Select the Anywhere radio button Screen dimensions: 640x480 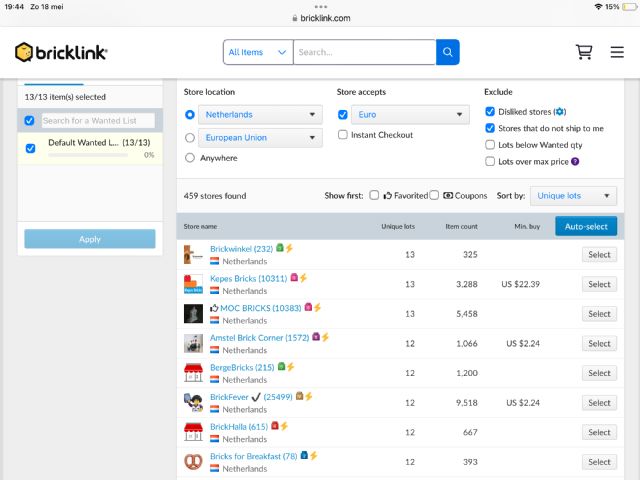[x=190, y=158]
